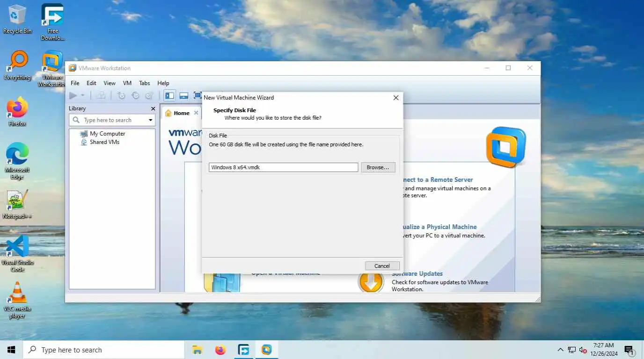Open the File menu
Viewport: 644px width, 359px height.
tap(75, 83)
